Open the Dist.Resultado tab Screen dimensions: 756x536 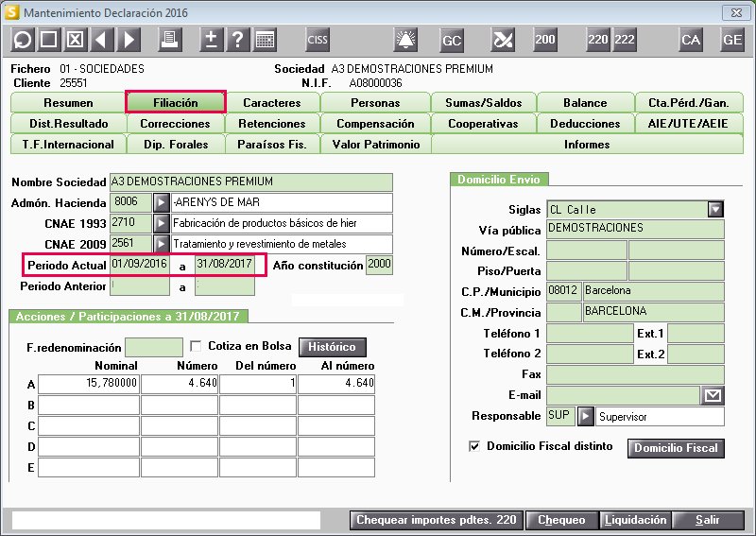(68, 124)
